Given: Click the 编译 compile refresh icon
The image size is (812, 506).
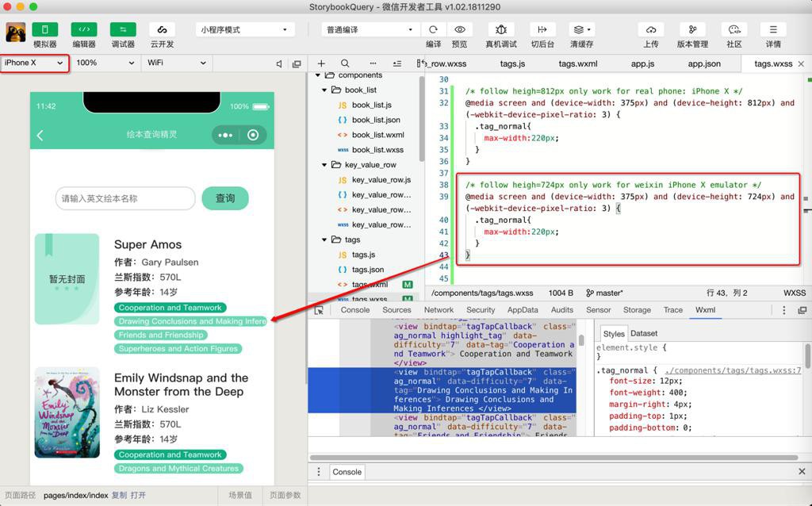Looking at the screenshot, I should 433,29.
